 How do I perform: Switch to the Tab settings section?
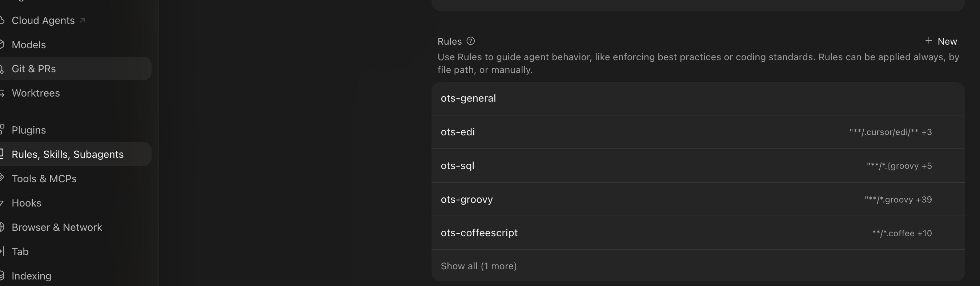[20, 252]
